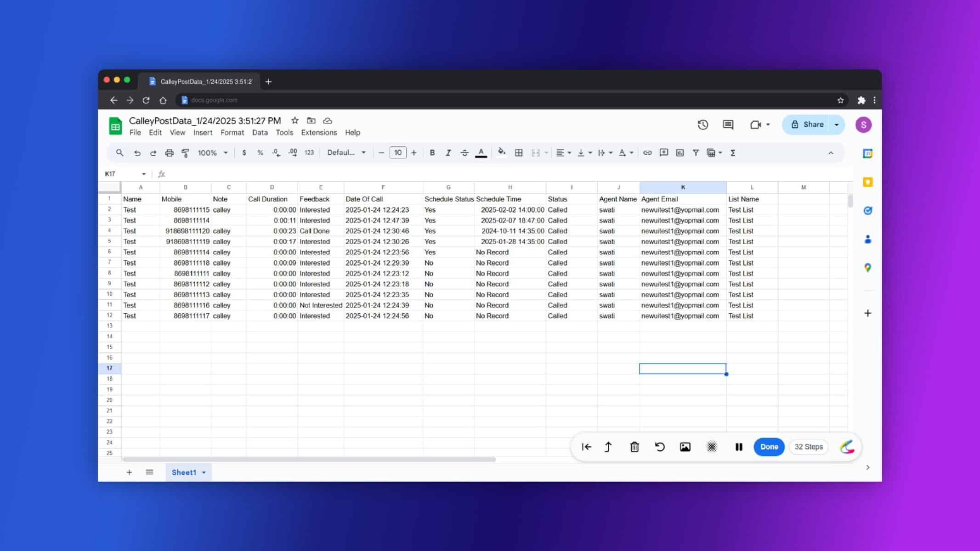Click the paint format icon

pos(185,153)
